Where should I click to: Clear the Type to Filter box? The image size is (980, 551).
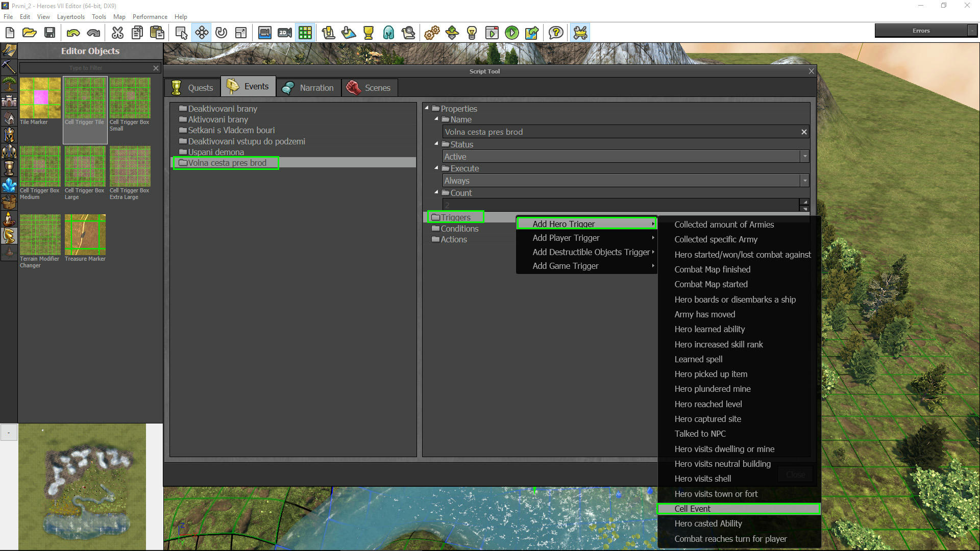click(156, 68)
